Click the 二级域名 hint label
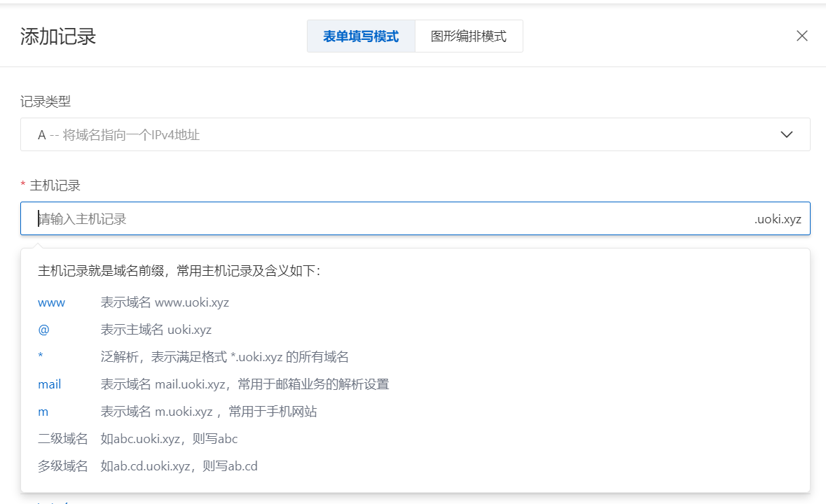The width and height of the screenshot is (826, 504). 63,439
